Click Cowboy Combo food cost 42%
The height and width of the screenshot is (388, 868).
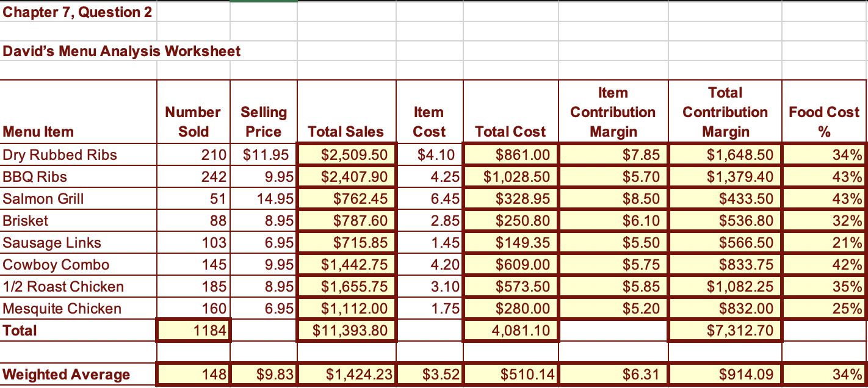[x=825, y=264]
